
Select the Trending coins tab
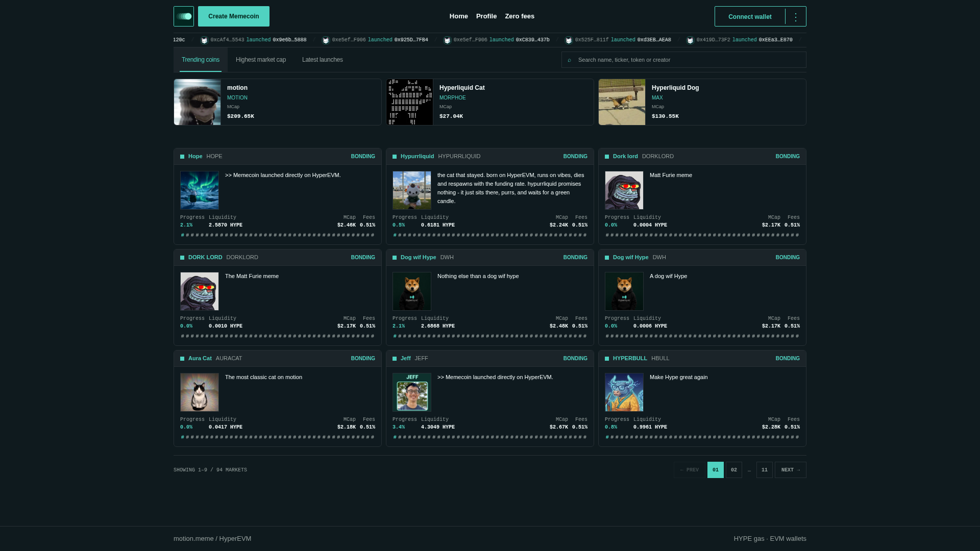coord(201,60)
